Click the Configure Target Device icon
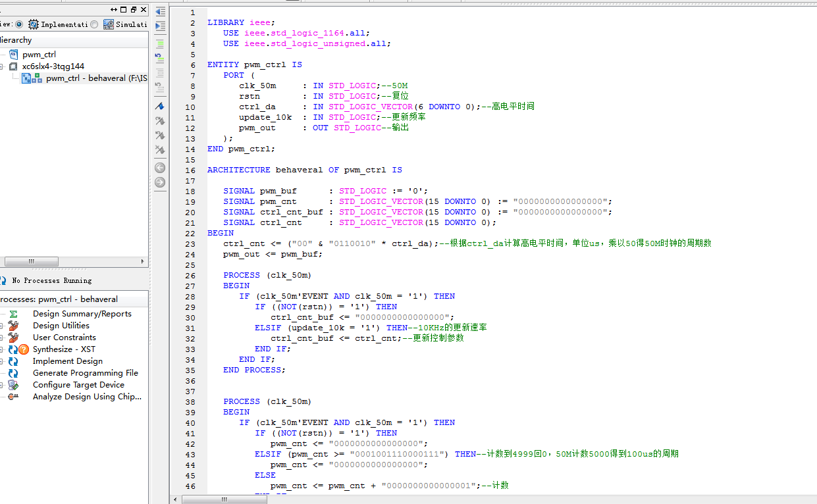Image resolution: width=817 pixels, height=504 pixels. 13,385
